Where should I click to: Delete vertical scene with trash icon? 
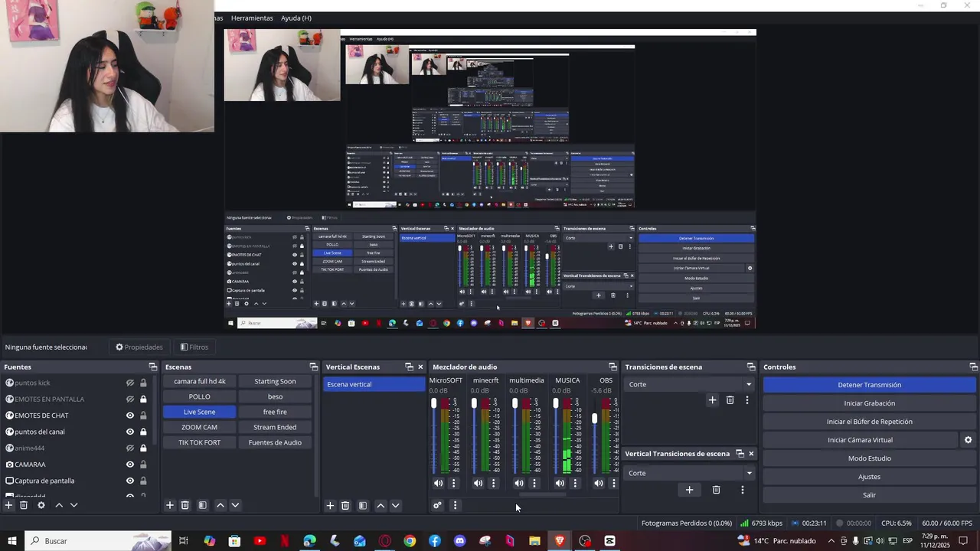tap(345, 505)
